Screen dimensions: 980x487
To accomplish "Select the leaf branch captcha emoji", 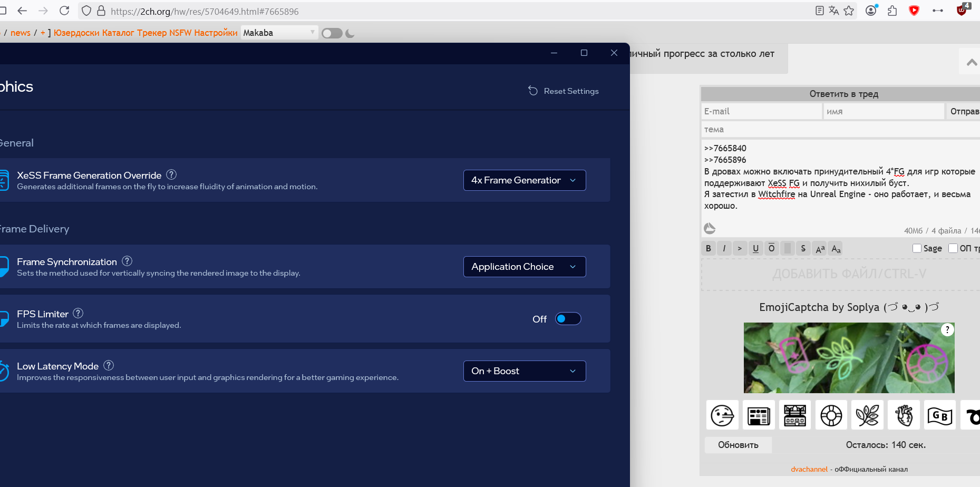I will tap(868, 415).
